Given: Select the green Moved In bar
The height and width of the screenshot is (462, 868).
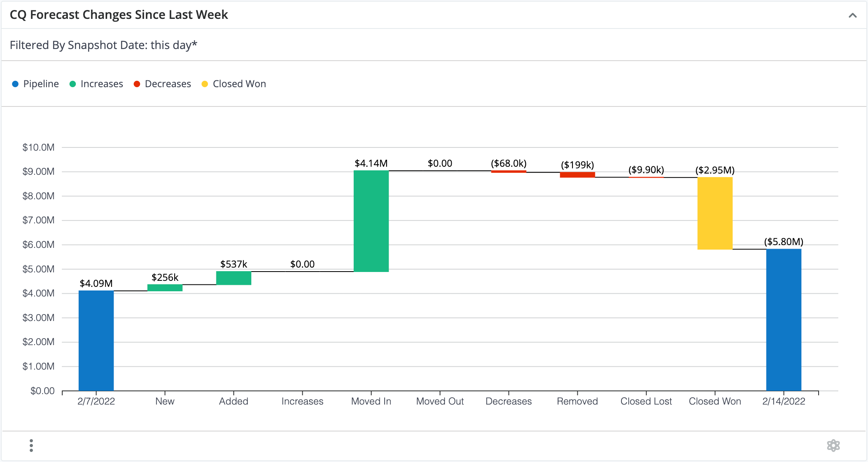Looking at the screenshot, I should click(371, 221).
